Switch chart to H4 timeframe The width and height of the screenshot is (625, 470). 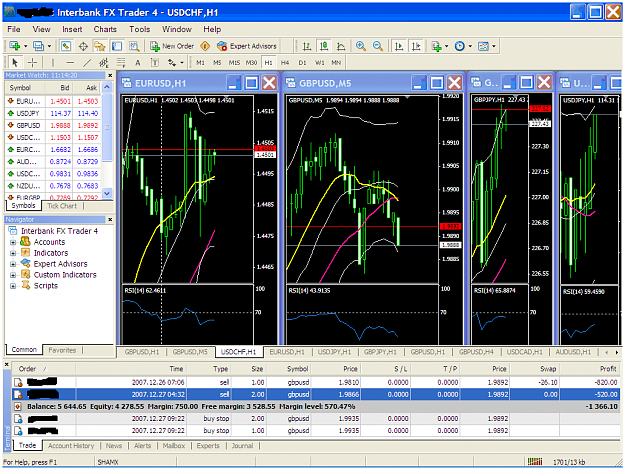[x=285, y=63]
